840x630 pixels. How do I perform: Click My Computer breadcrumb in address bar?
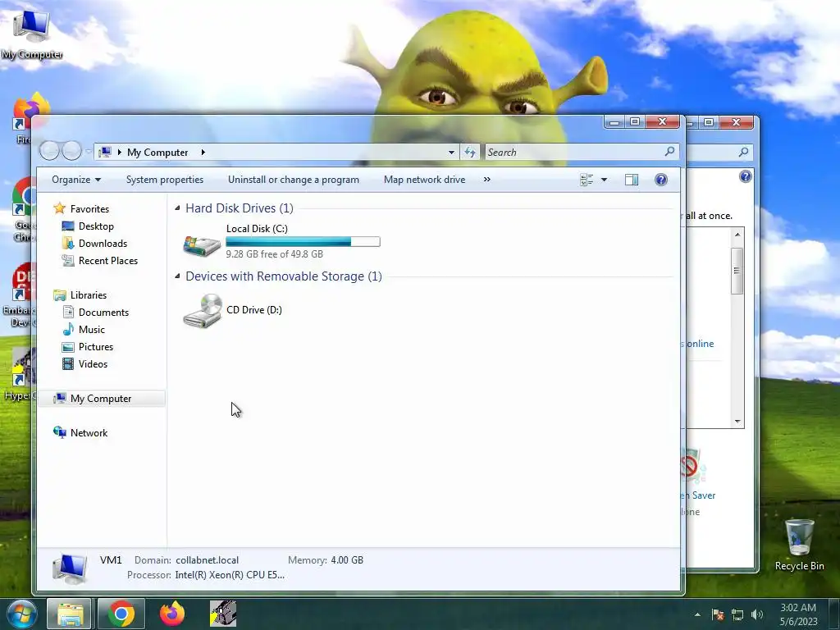(157, 152)
